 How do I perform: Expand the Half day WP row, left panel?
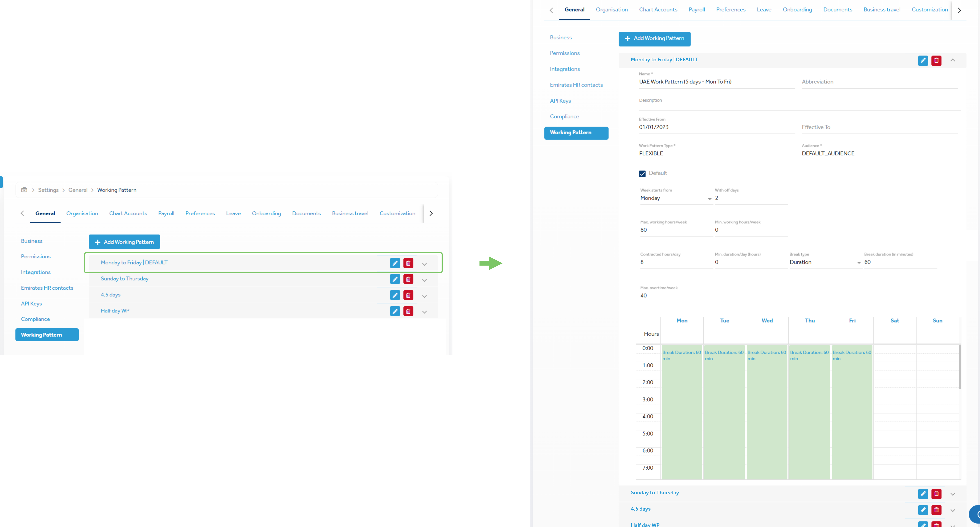(x=424, y=312)
